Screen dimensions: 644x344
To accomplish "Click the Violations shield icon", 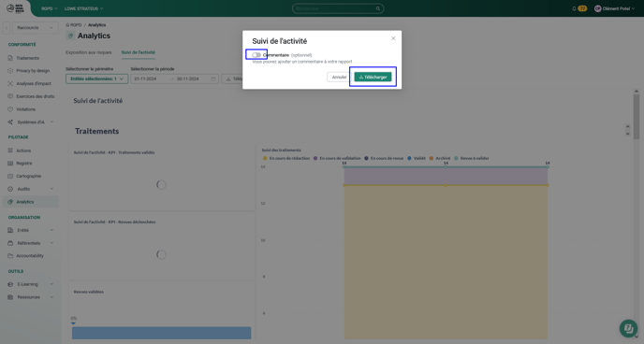I will 10,109.
